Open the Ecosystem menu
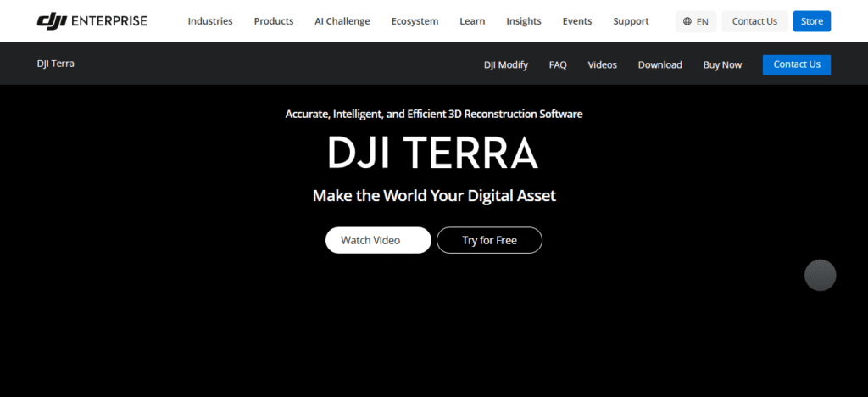 [x=415, y=21]
